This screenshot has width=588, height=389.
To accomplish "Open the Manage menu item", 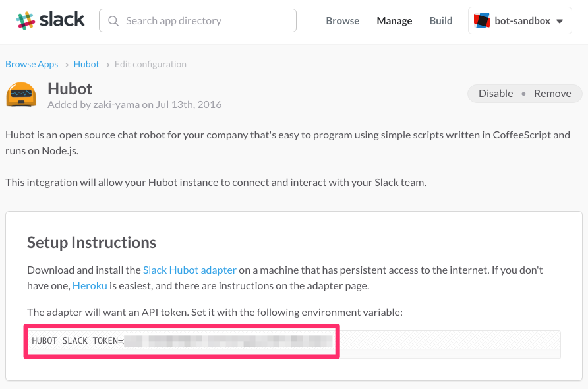I will 394,21.
